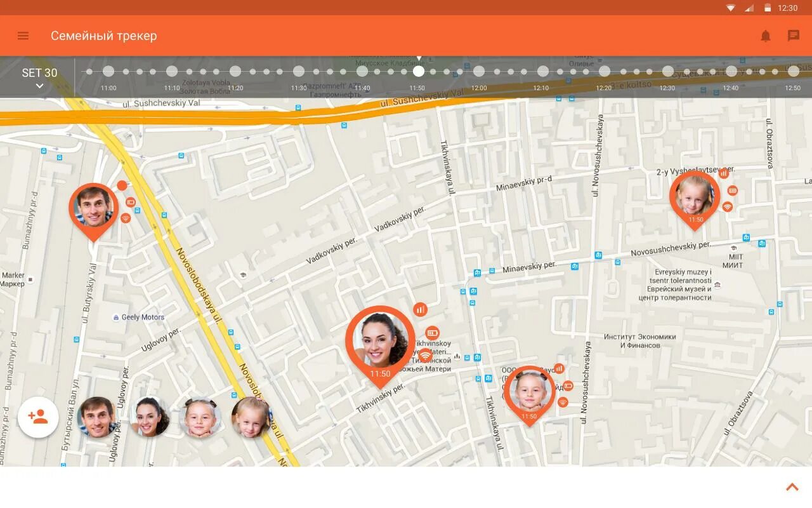
Task: Check Wi-Fi icon beside man's pin
Action: click(126, 218)
